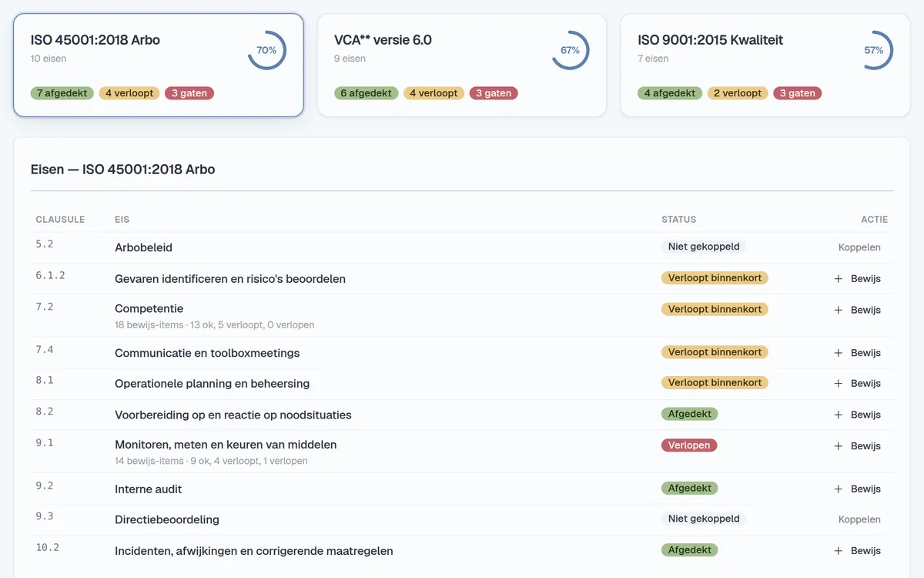Click Koppelen for Directiebeoordeling row

[x=859, y=519]
